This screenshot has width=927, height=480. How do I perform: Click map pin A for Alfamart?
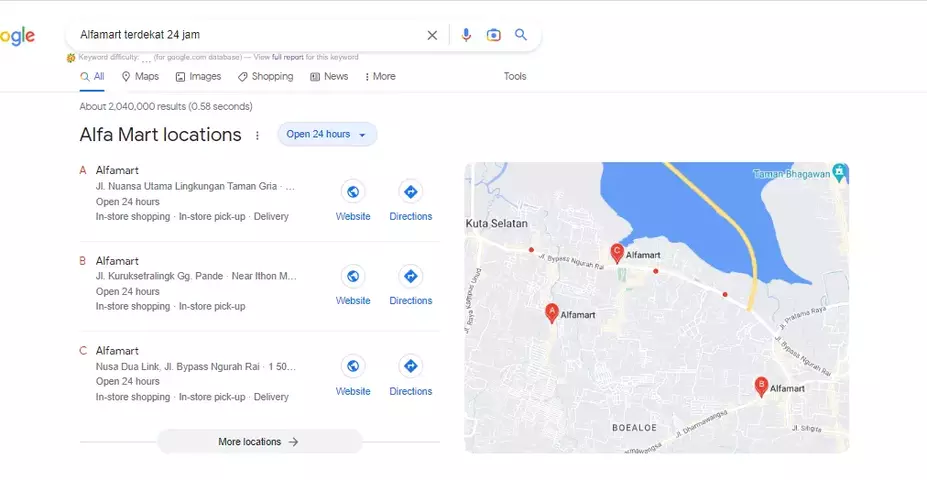point(551,313)
